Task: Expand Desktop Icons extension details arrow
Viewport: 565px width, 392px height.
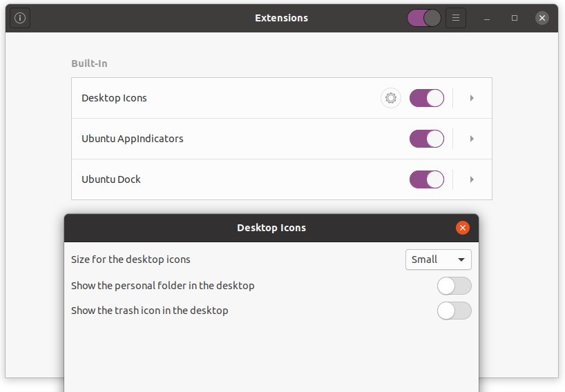Action: (x=472, y=98)
